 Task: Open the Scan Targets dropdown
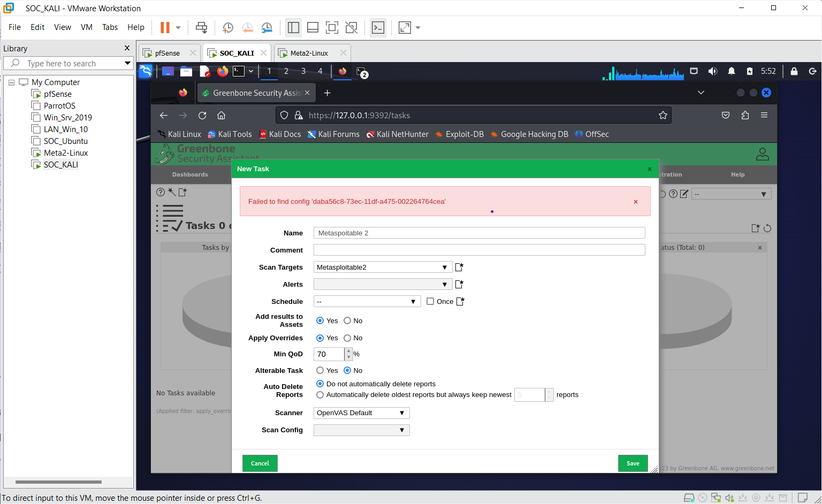pyautogui.click(x=383, y=267)
